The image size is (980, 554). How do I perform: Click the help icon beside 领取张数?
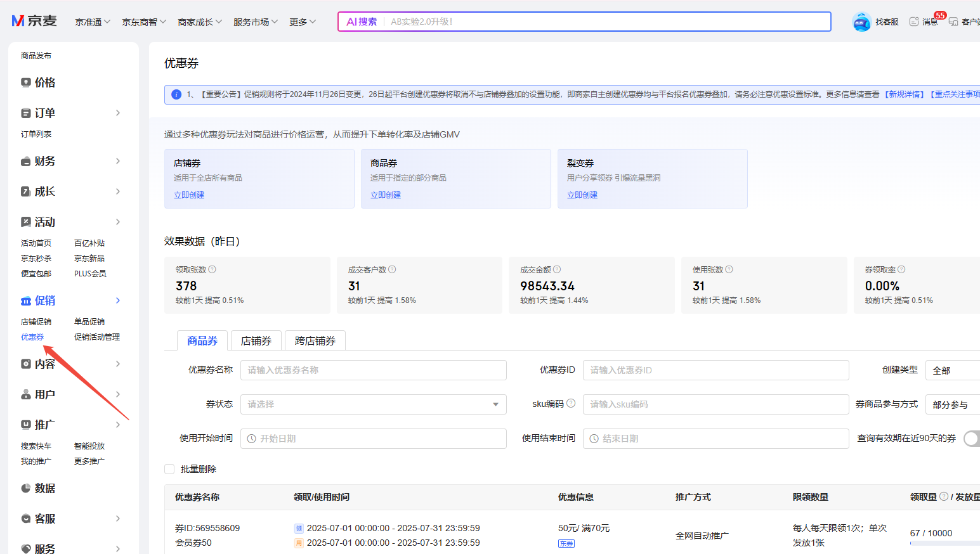click(x=212, y=269)
